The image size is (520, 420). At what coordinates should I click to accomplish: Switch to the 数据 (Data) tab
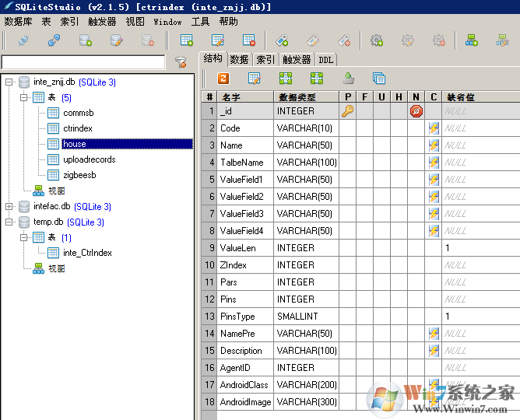click(239, 59)
